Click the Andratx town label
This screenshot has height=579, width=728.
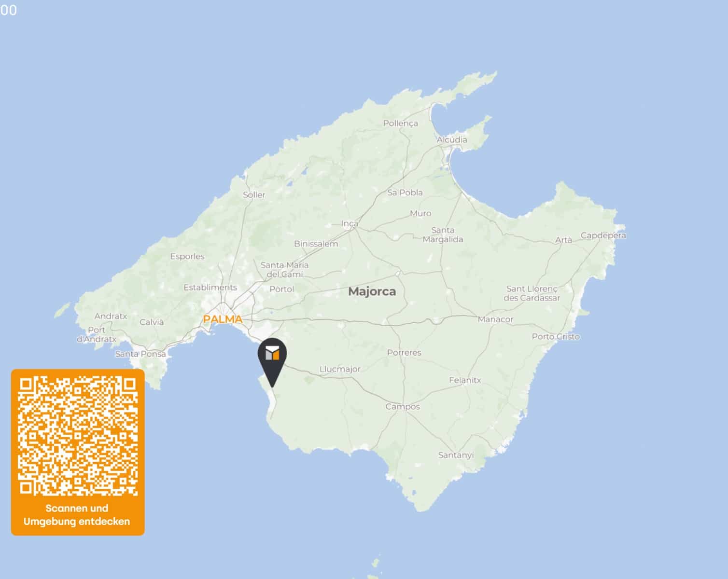point(111,317)
